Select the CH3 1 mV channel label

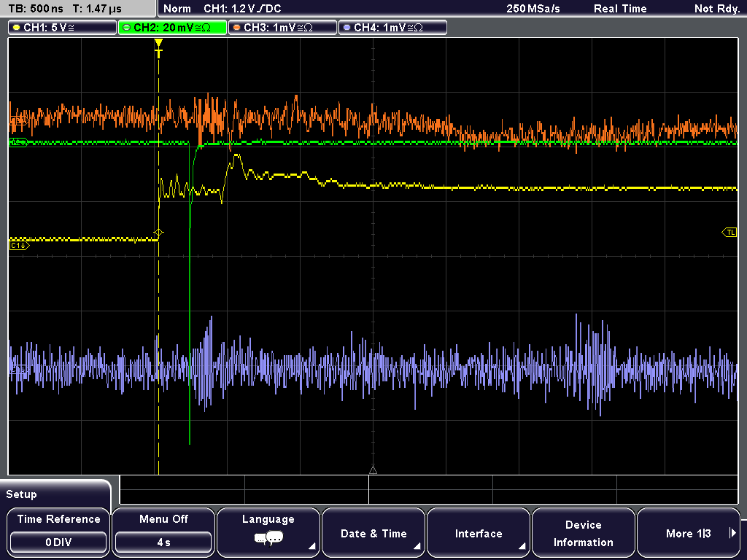click(x=282, y=28)
